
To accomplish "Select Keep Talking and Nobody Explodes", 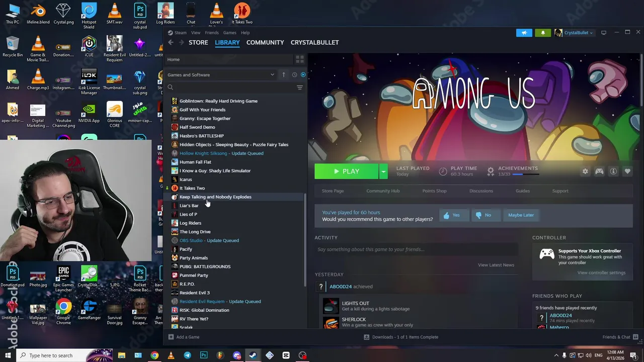I will click(235, 197).
